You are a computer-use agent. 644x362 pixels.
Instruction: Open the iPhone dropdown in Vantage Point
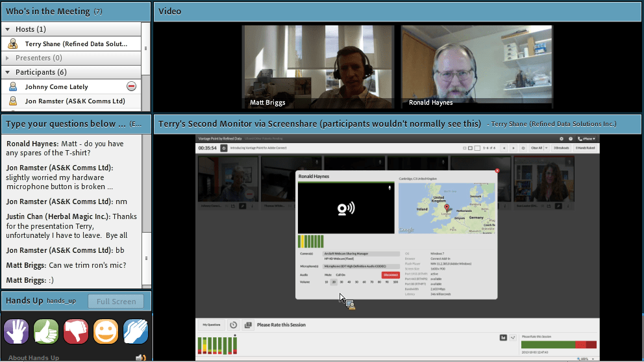[586, 139]
